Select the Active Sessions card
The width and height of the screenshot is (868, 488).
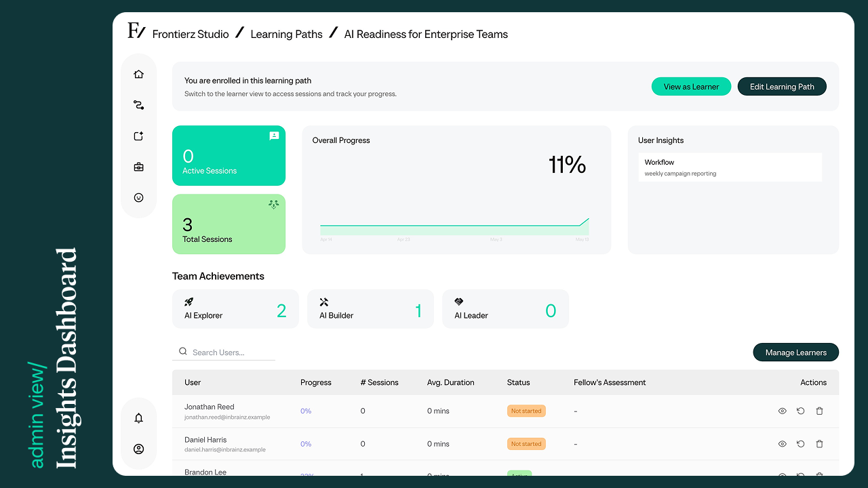(229, 155)
